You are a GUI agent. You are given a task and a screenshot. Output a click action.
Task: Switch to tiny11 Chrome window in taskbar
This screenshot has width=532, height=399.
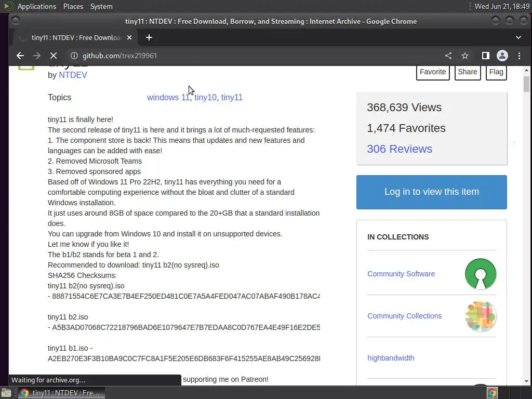point(61,393)
